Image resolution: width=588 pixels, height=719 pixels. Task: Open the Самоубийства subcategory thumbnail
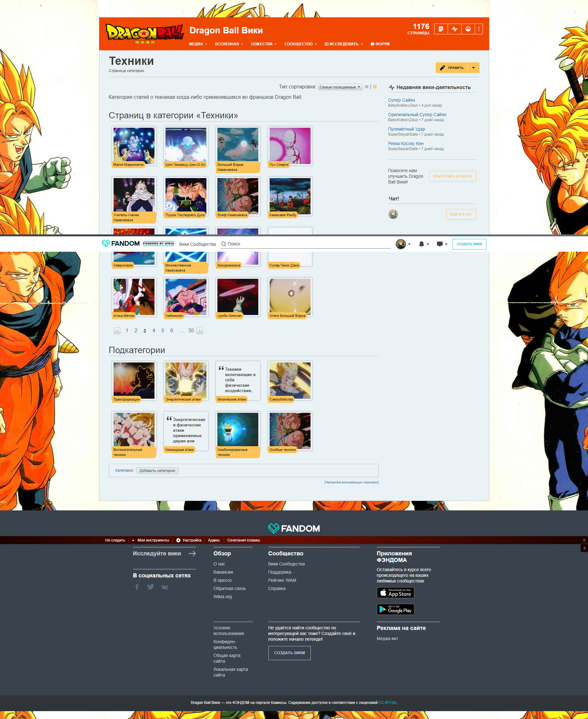click(x=290, y=381)
